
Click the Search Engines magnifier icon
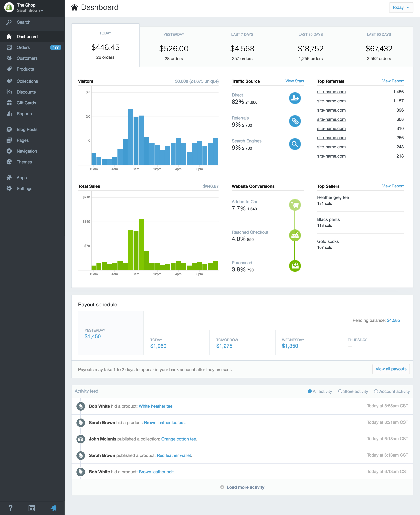pos(295,144)
